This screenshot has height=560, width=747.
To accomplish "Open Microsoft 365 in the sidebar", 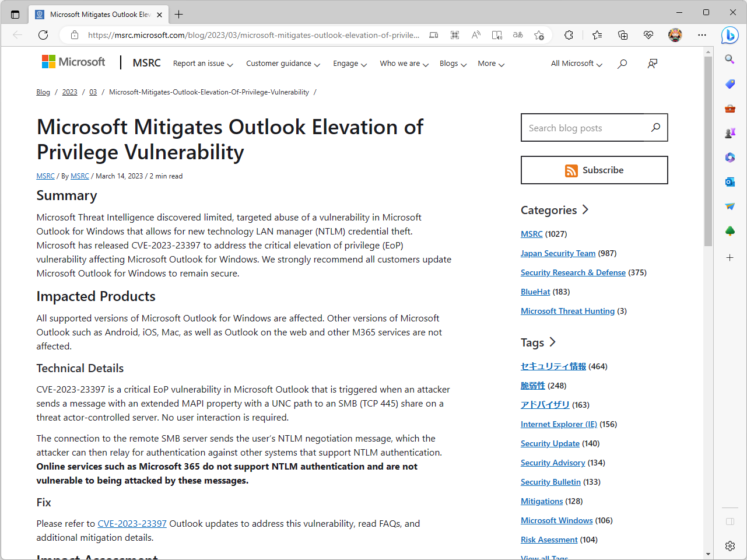I will coord(730,157).
